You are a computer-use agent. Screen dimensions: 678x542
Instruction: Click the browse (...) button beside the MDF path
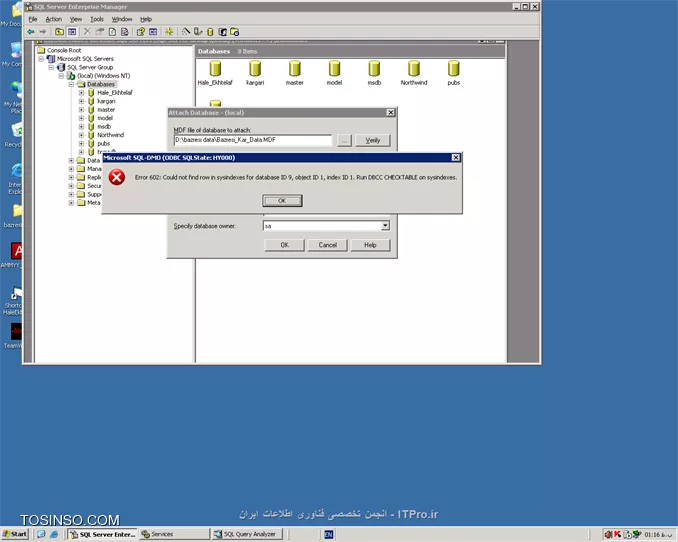click(344, 140)
